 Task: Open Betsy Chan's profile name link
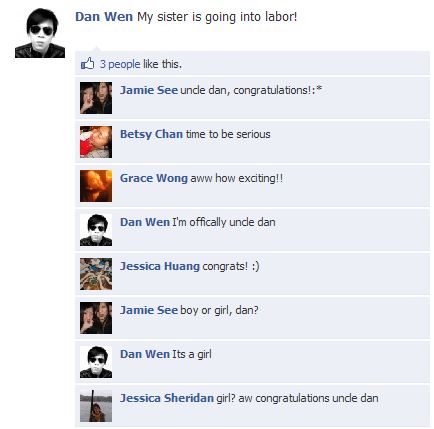point(151,134)
